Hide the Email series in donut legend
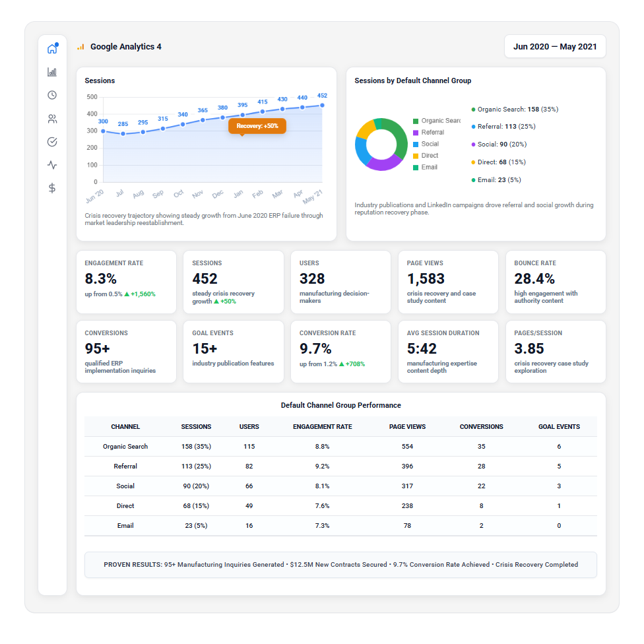 pos(429,167)
